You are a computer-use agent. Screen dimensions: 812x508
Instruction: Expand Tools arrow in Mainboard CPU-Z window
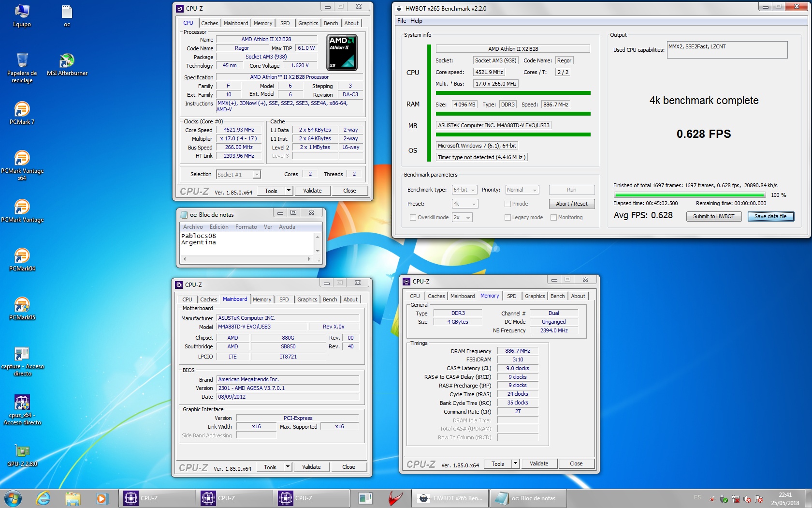(288, 467)
